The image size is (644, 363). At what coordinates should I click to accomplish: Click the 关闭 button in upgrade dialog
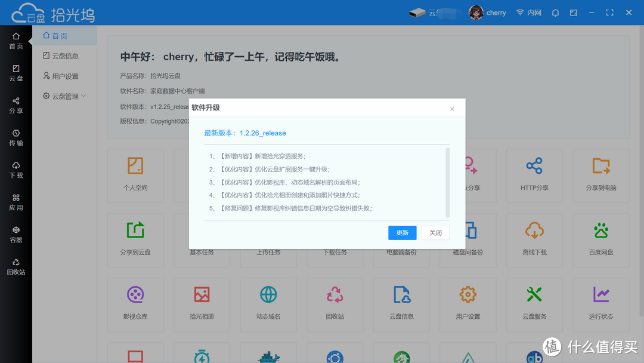pyautogui.click(x=435, y=233)
